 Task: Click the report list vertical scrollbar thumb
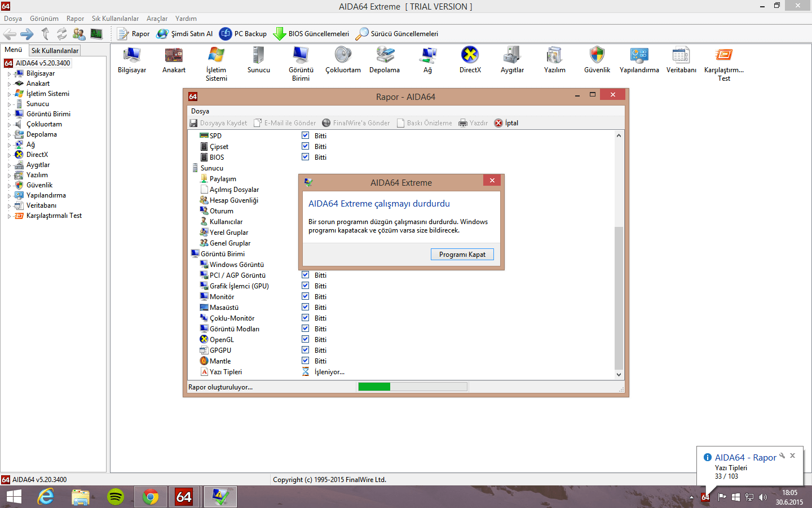(x=619, y=297)
